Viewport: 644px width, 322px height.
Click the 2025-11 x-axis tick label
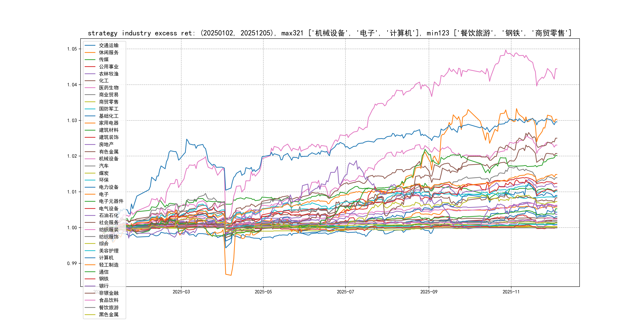coord(511,292)
